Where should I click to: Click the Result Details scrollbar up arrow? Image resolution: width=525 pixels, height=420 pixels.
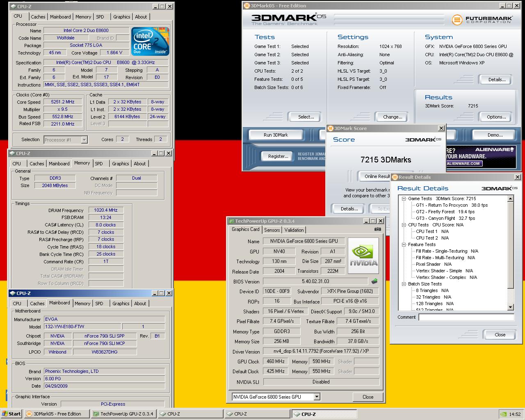tap(511, 199)
